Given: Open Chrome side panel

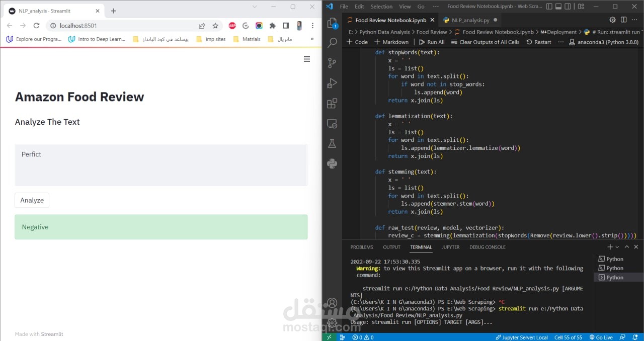Looking at the screenshot, I should click(x=286, y=26).
